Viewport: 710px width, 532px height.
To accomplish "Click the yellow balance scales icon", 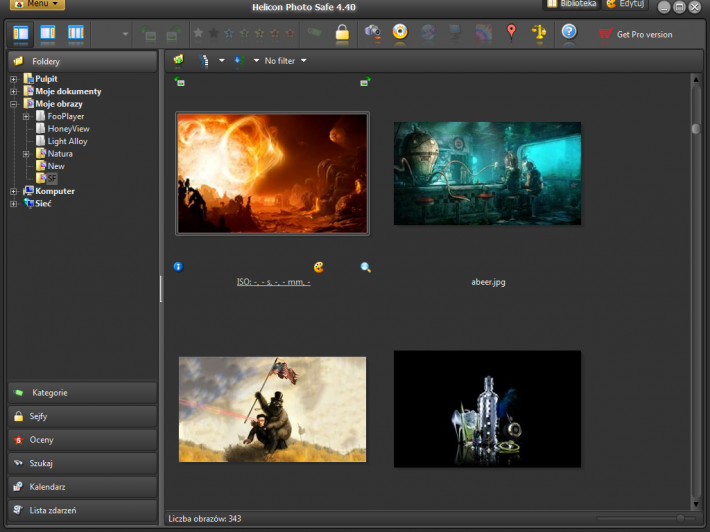I will 539,32.
